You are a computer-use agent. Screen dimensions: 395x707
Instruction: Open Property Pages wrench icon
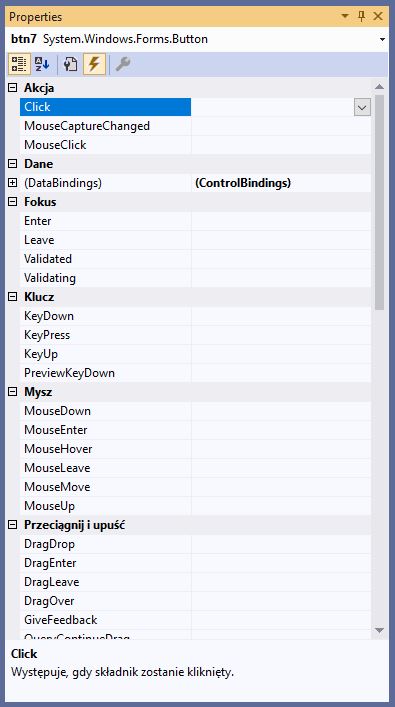pos(123,64)
